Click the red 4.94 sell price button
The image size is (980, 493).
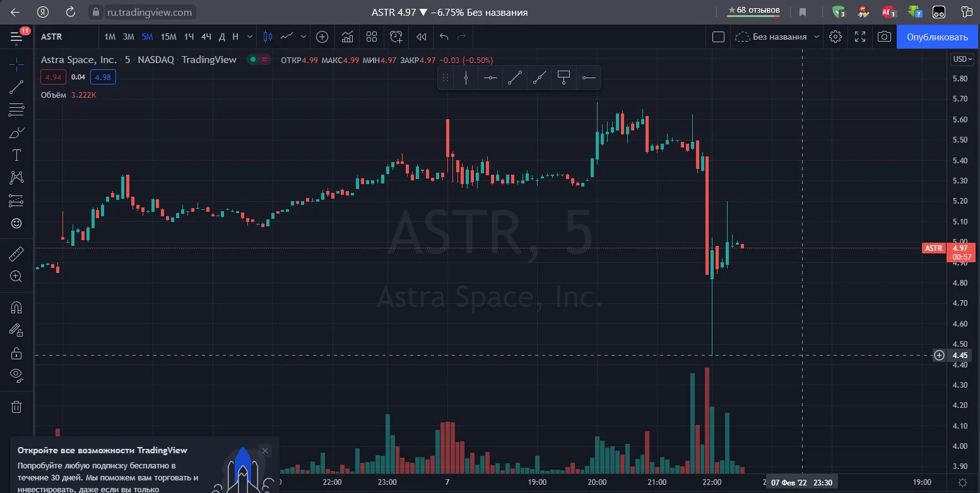tap(52, 77)
